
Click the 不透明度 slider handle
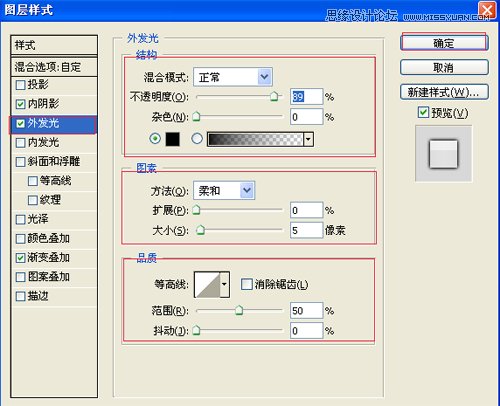274,96
